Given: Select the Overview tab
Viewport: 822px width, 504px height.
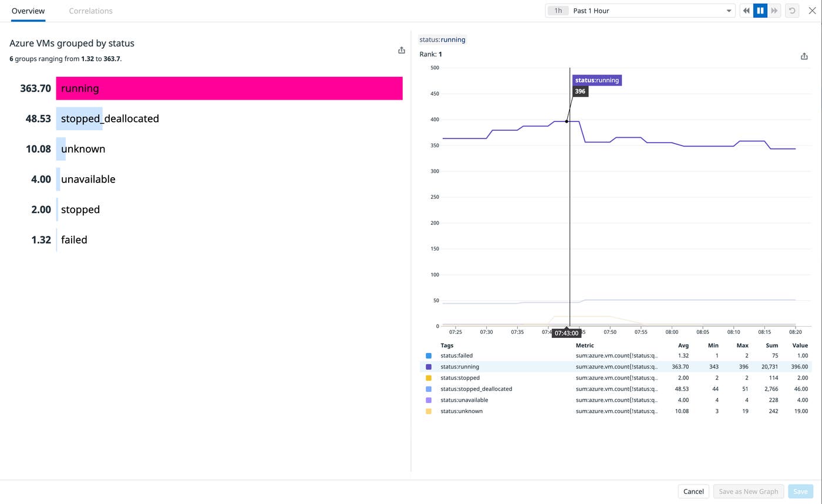Looking at the screenshot, I should coord(28,11).
